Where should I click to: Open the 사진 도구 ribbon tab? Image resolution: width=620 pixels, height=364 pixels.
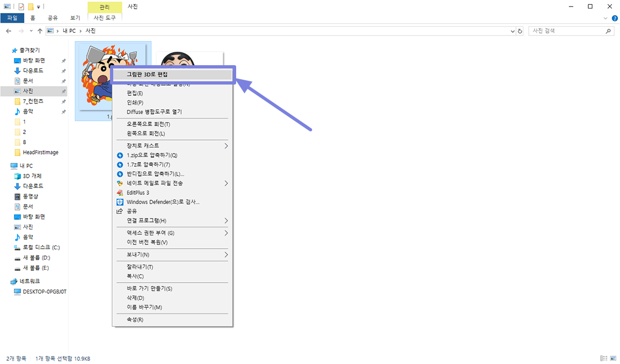105,18
